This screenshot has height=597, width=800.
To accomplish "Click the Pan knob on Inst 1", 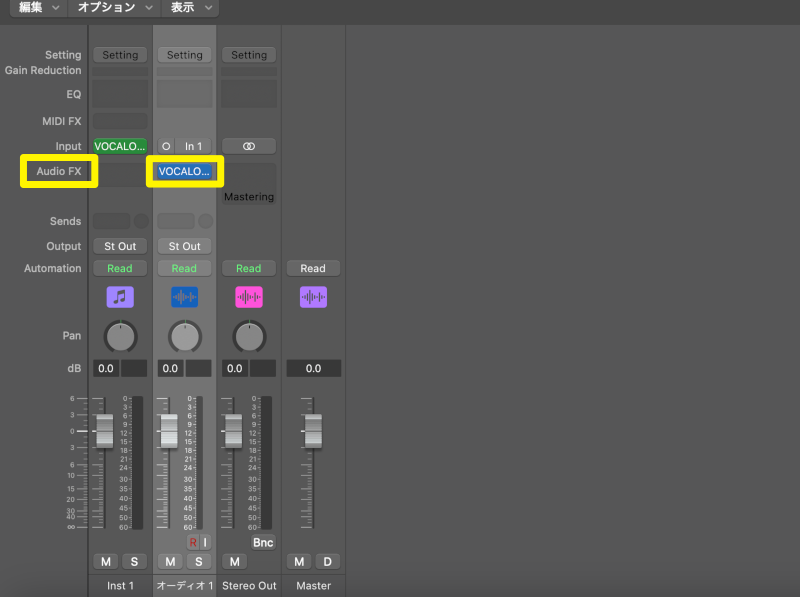I will [120, 337].
